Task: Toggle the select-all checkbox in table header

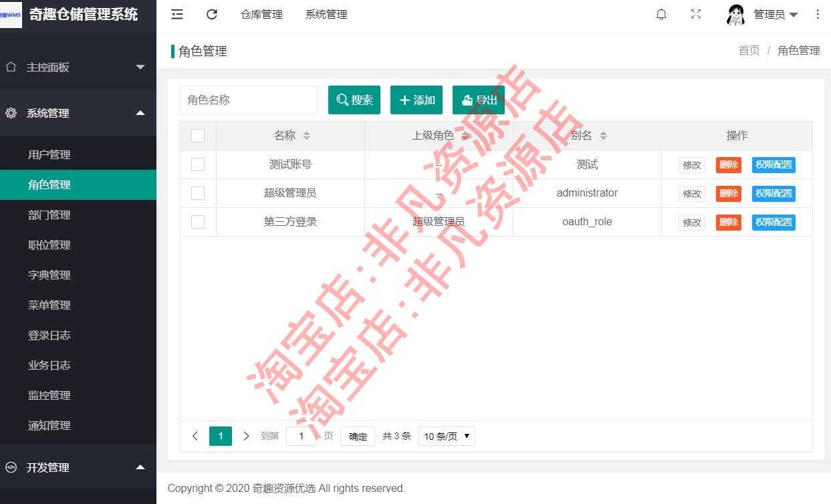Action: [x=198, y=135]
